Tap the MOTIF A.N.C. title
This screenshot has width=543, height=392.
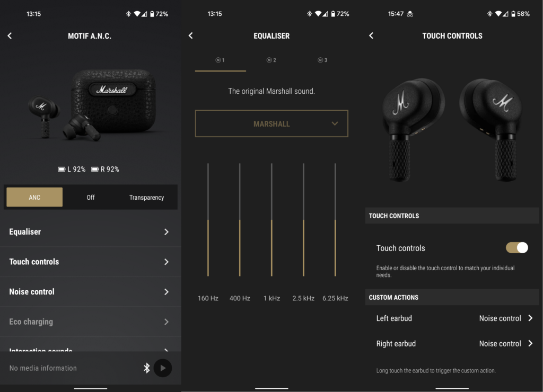click(90, 36)
